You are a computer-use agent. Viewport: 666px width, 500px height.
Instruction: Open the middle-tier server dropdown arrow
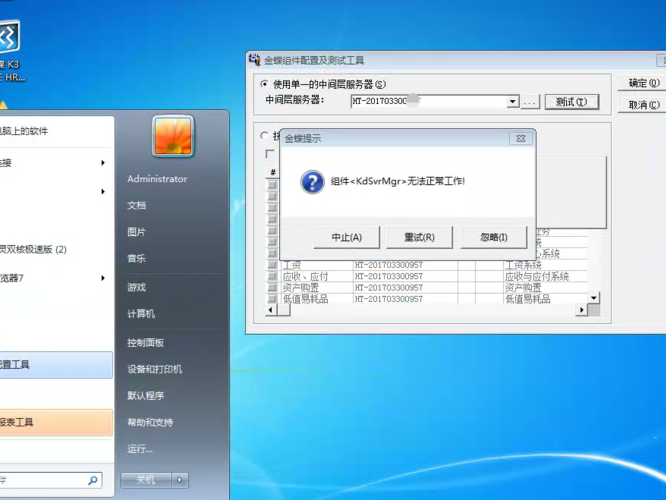click(x=513, y=102)
